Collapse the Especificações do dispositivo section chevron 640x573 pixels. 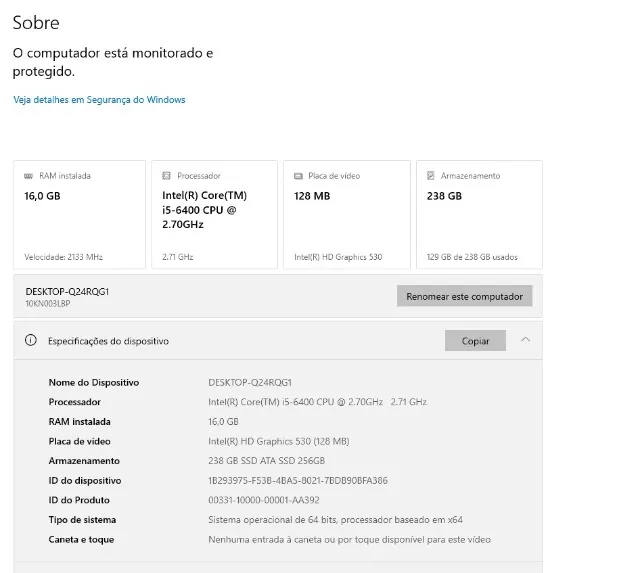coord(526,340)
